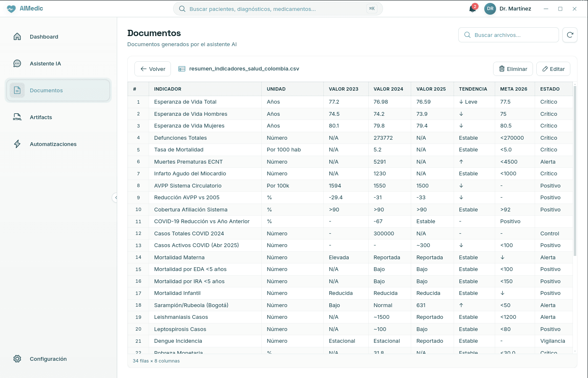Click the Artifacts HTML file icon
The image size is (588, 378).
point(17,117)
